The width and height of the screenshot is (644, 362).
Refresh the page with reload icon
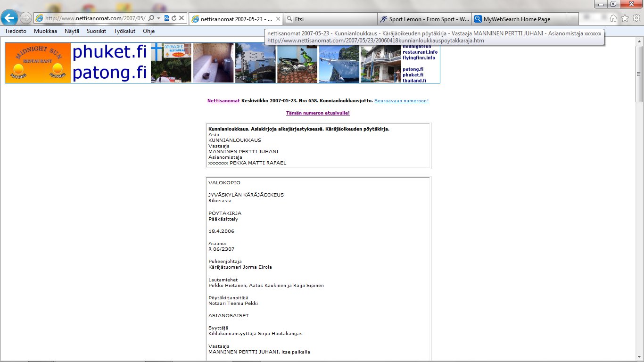[174, 18]
